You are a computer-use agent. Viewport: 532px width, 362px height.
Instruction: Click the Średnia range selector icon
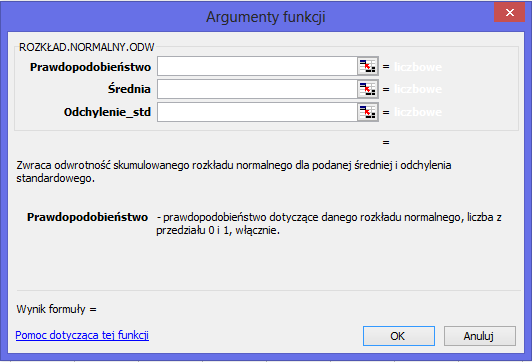[x=368, y=89]
